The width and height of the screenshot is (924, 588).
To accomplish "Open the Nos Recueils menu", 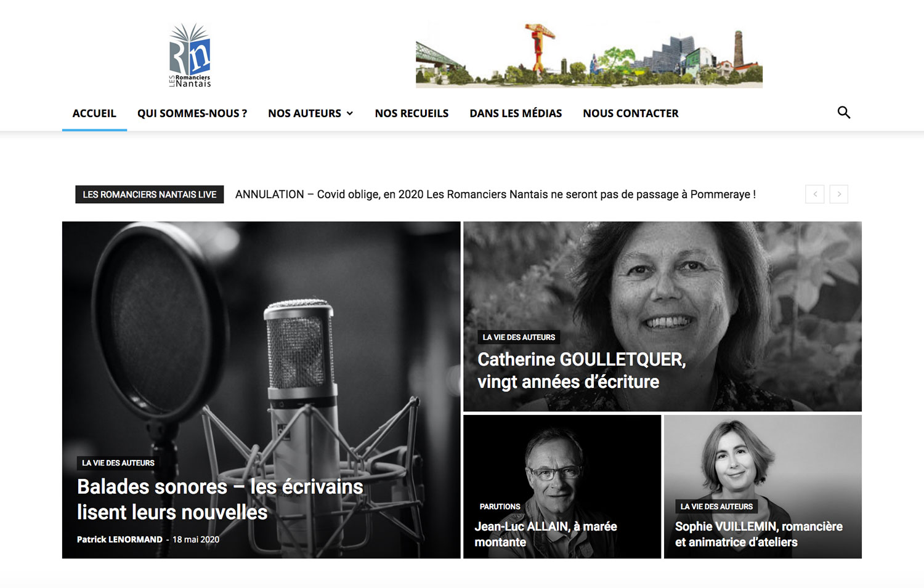I will tap(411, 113).
